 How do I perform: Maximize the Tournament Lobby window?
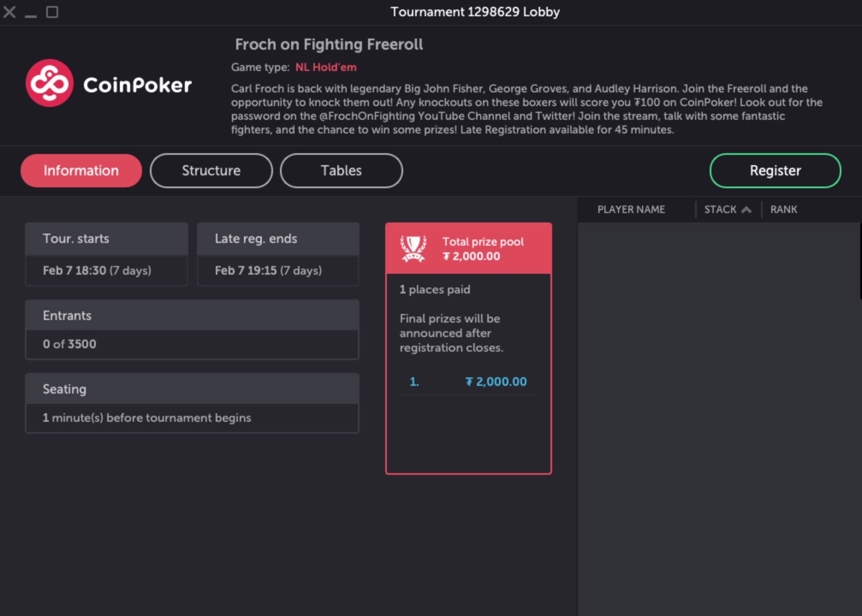[52, 12]
